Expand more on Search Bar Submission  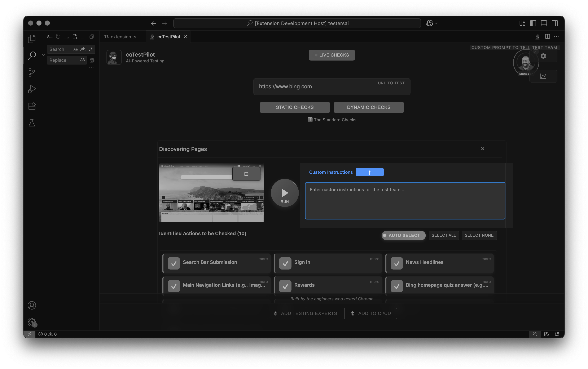pos(263,259)
